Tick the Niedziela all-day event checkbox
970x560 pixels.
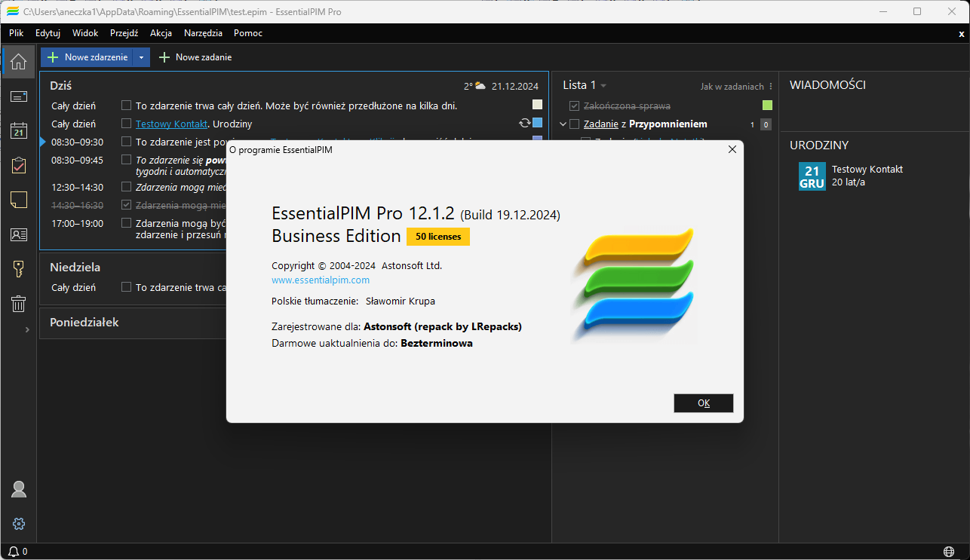pyautogui.click(x=127, y=287)
